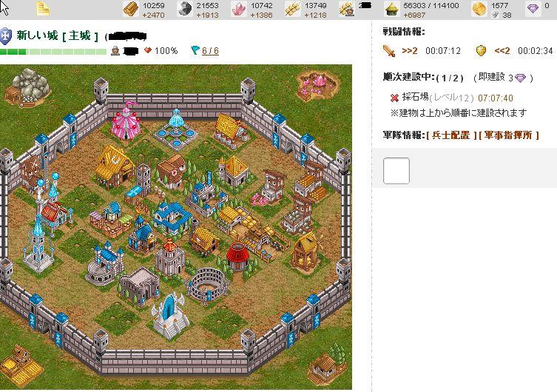Open the yellow notes document icon
Screen dimensions: 557x392
coord(43,9)
